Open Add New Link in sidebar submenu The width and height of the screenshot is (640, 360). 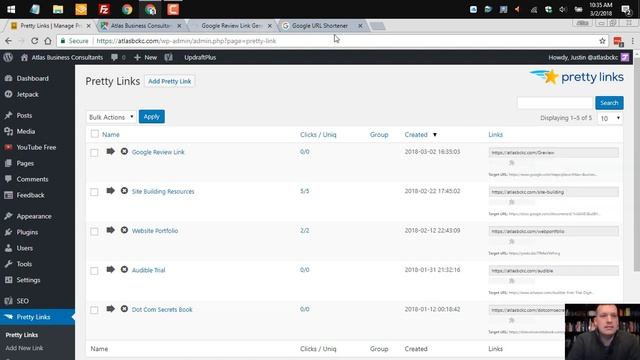coord(24,348)
